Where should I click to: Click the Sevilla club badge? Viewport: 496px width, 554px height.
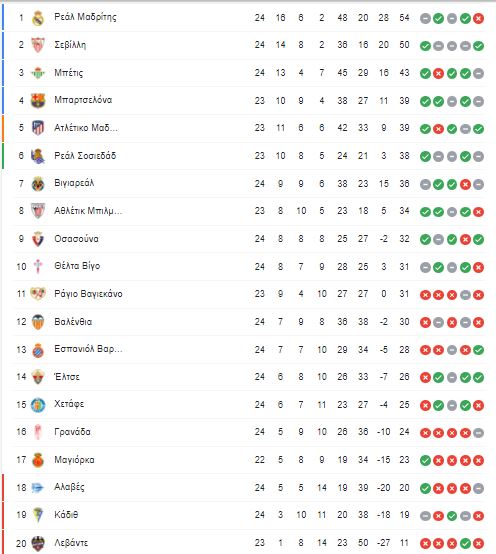pos(38,45)
